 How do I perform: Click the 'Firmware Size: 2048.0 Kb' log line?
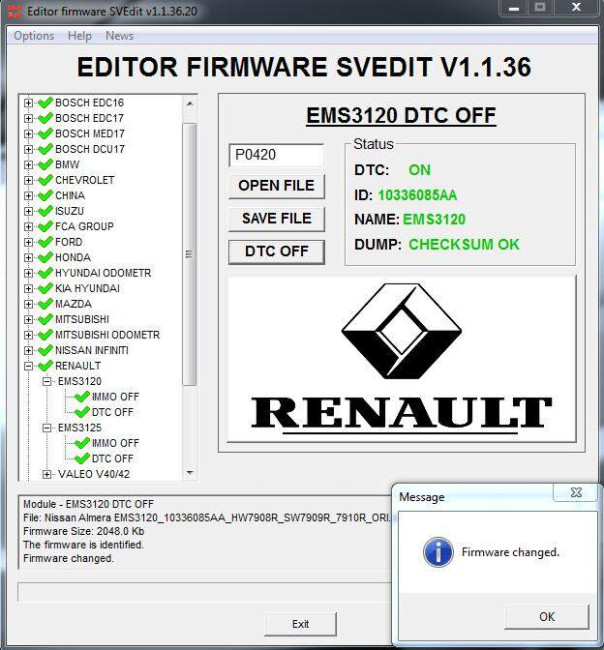click(x=84, y=531)
